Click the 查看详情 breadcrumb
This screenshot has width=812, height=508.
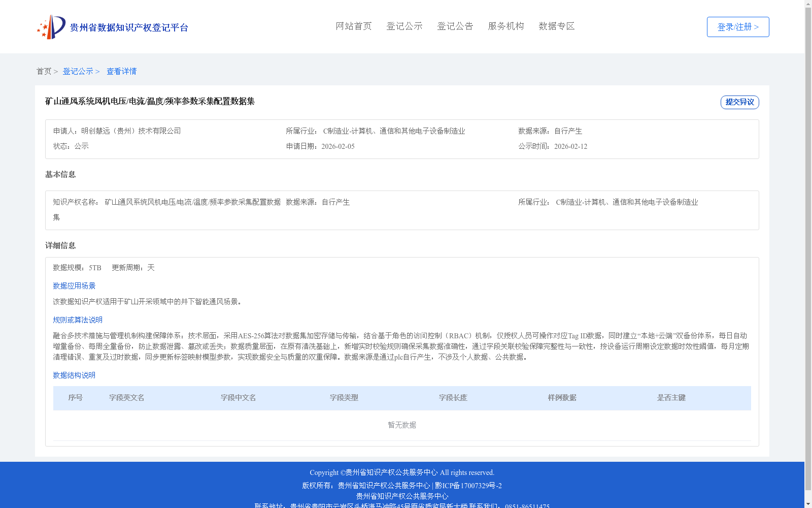(121, 71)
